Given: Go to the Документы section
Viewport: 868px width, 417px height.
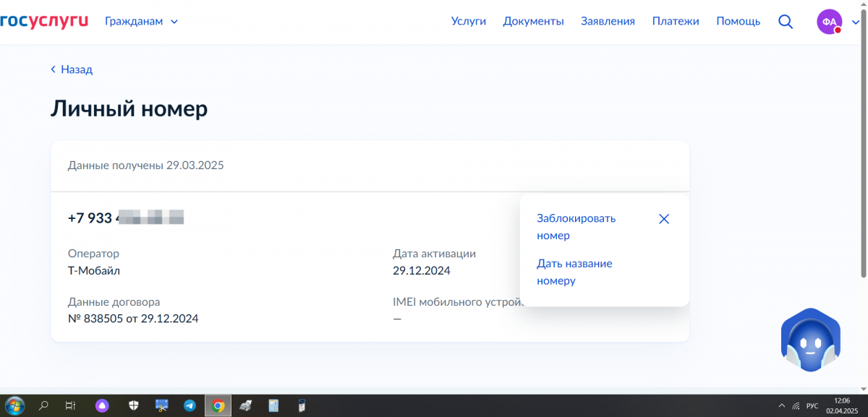Looking at the screenshot, I should click(x=533, y=22).
